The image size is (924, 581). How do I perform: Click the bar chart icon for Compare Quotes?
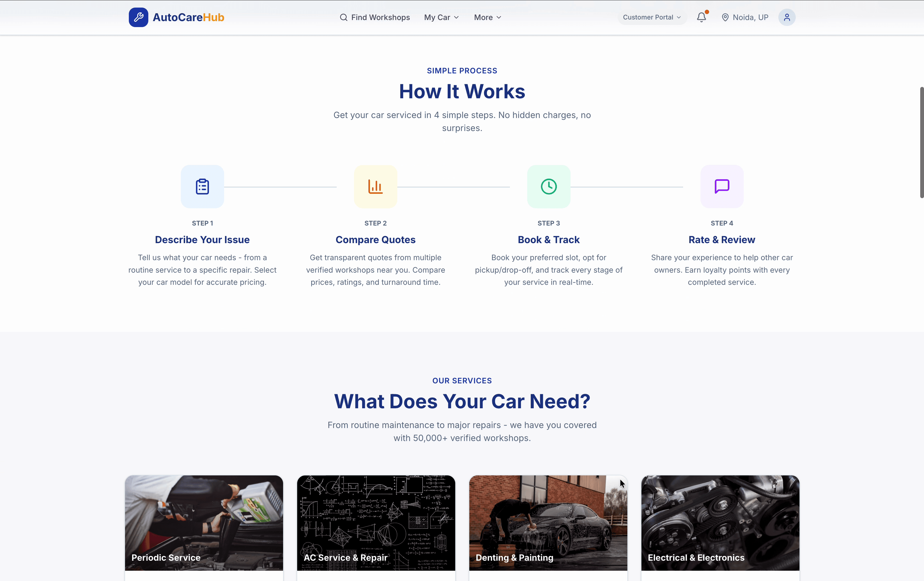[375, 187]
